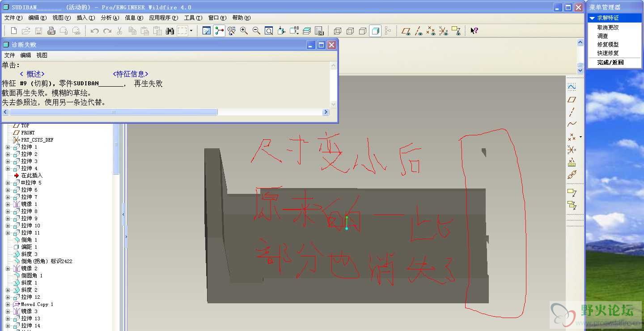Click the context help arrow-question icon
Screen dimensions: 644x331
(475, 31)
